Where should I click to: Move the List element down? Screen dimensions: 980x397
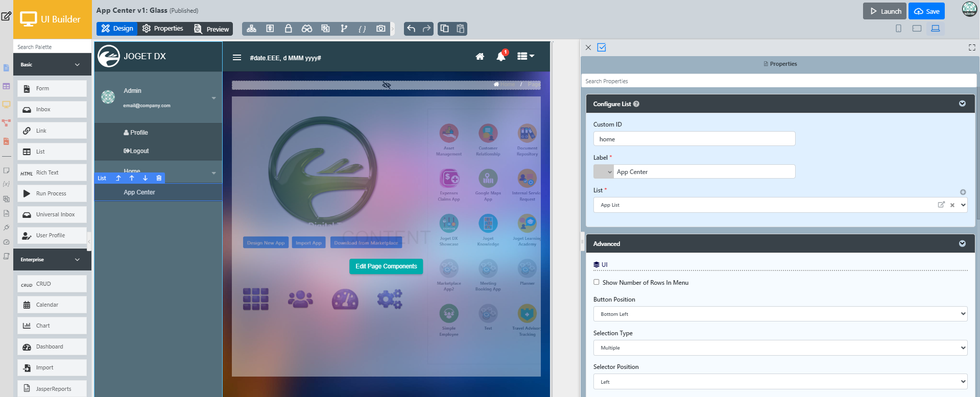(x=146, y=178)
